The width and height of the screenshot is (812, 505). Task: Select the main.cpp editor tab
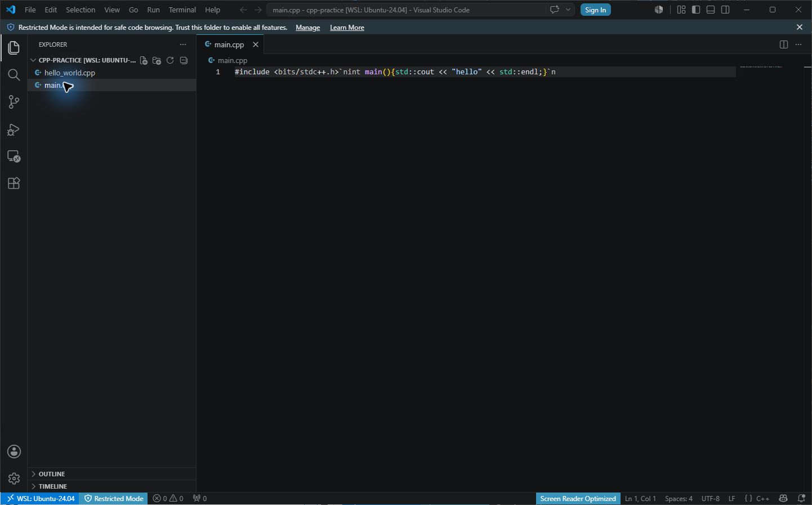pyautogui.click(x=229, y=44)
